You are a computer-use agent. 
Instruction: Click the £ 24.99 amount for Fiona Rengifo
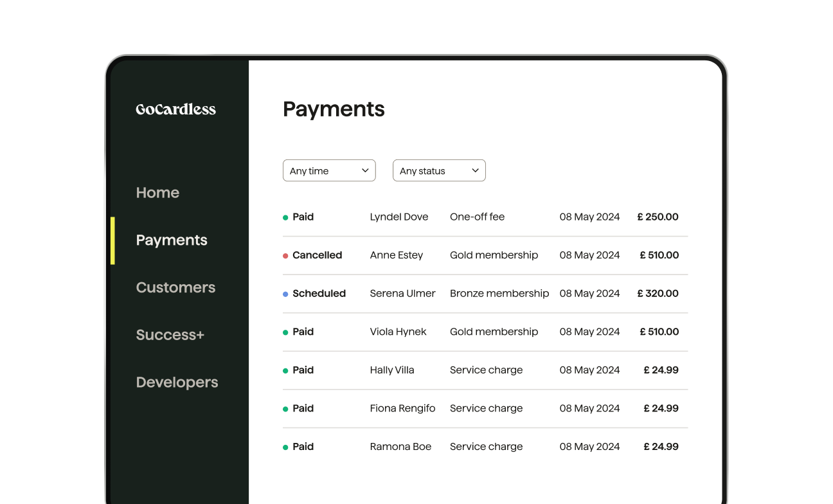(661, 408)
